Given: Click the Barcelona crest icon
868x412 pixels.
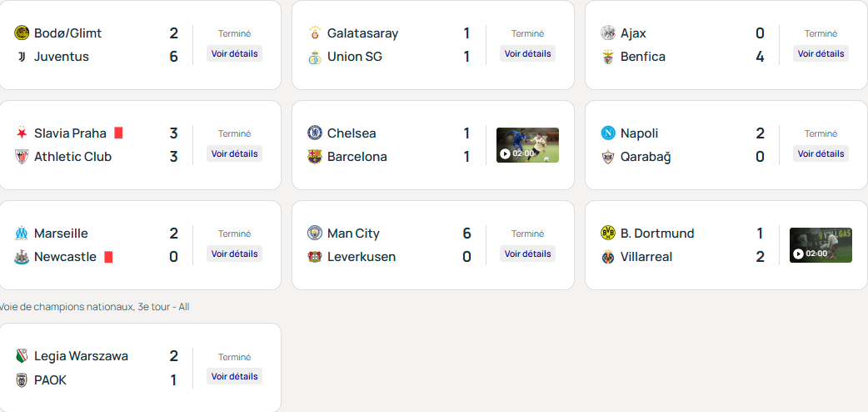Looking at the screenshot, I should (315, 157).
